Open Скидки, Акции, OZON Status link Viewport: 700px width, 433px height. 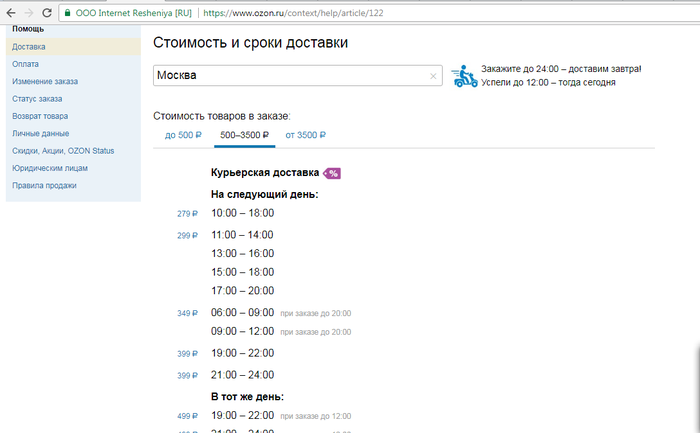(x=63, y=151)
